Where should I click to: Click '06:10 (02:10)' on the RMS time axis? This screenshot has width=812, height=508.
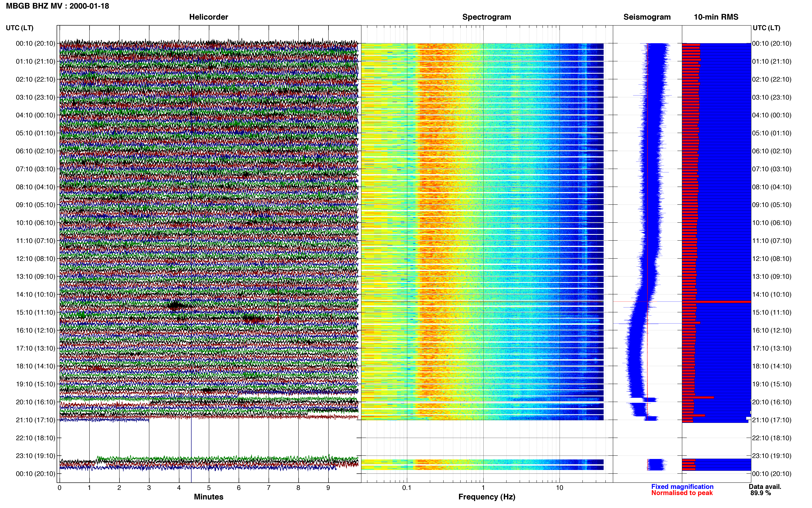[772, 151]
